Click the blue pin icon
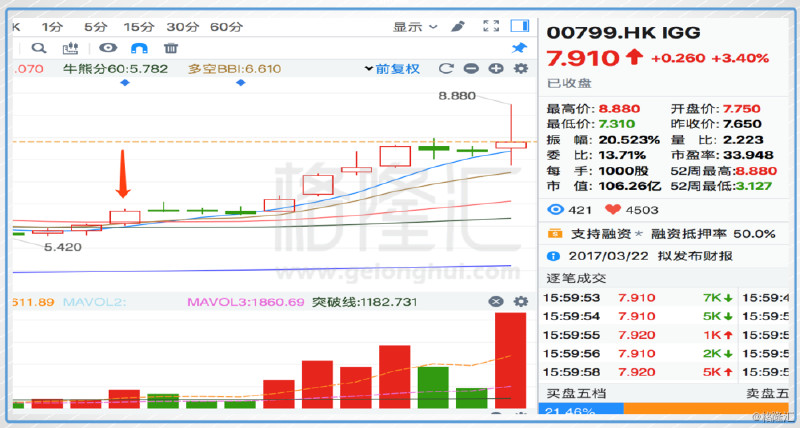 pyautogui.click(x=518, y=47)
